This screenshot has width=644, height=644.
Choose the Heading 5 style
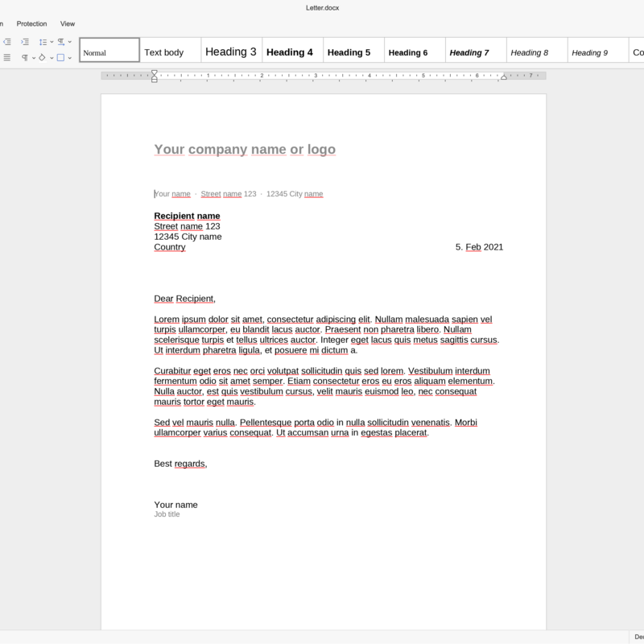[354, 50]
